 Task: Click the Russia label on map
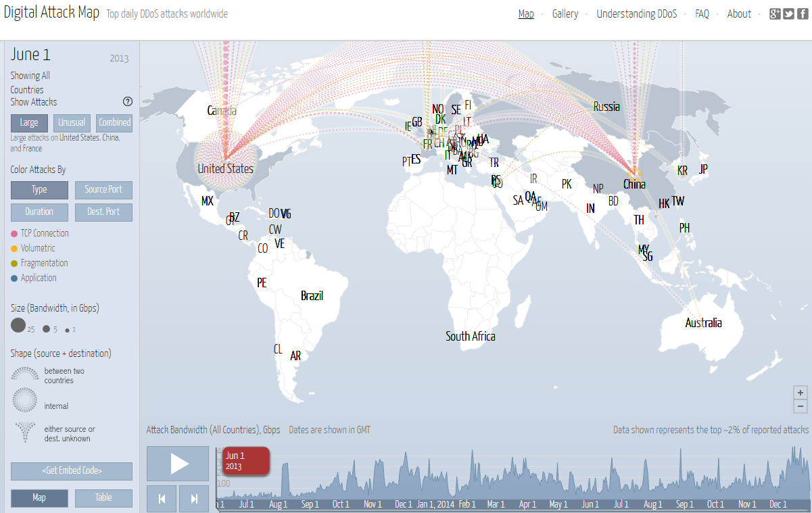(606, 107)
